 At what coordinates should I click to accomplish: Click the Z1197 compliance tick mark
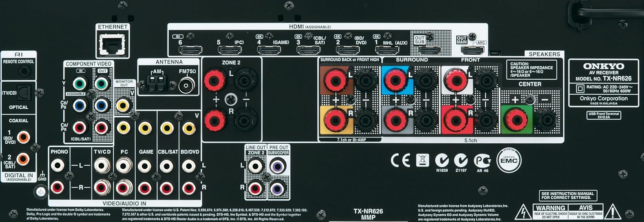(461, 160)
